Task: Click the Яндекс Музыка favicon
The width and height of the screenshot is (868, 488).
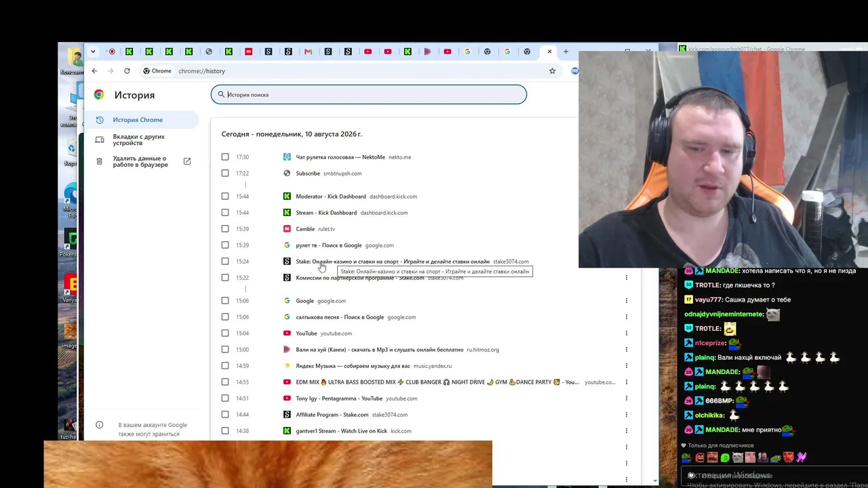Action: point(287,366)
